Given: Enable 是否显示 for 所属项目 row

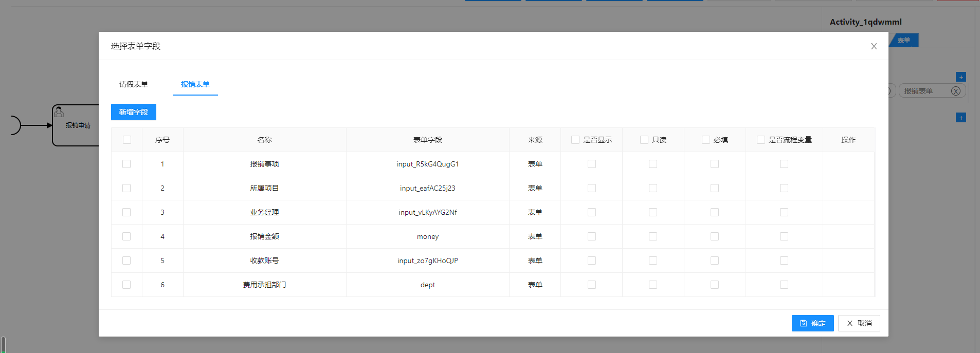Looking at the screenshot, I should [x=592, y=188].
